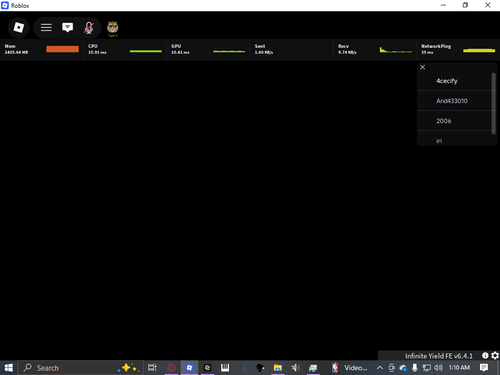Open Task View on the taskbar

pos(152,368)
